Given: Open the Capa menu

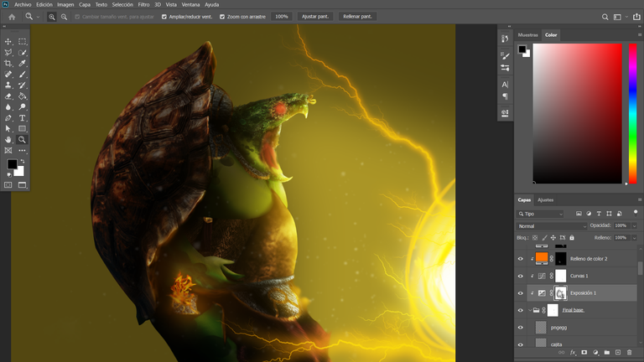Looking at the screenshot, I should click(85, 5).
